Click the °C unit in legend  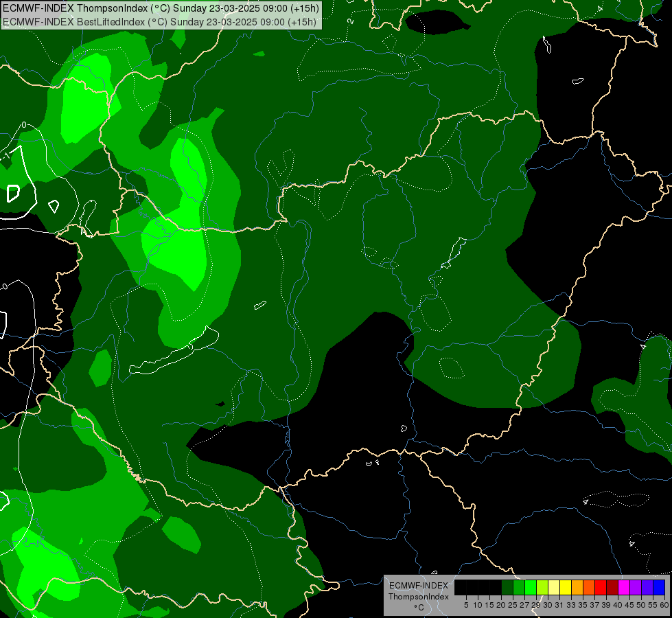[419, 607]
